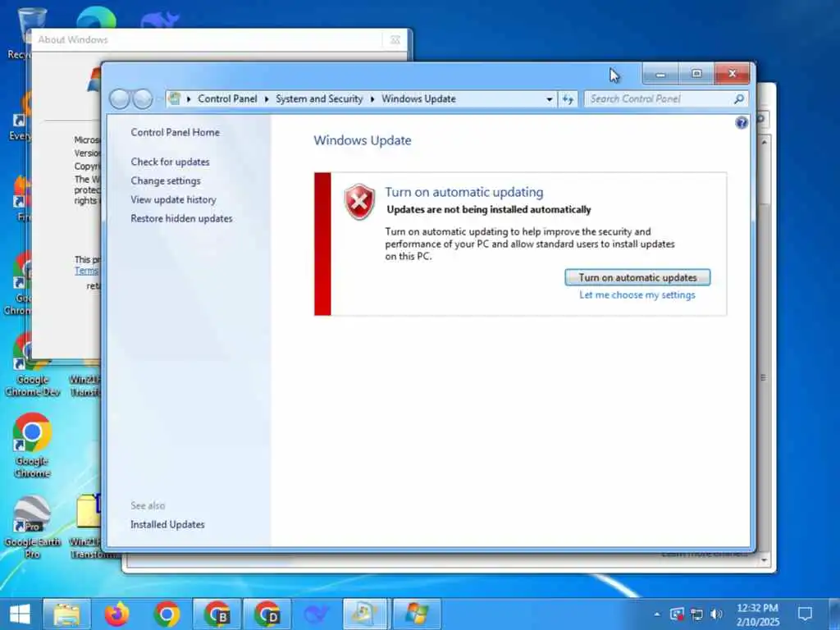Viewport: 840px width, 630px height.
Task: Launch Firefox from the taskbar
Action: click(x=116, y=614)
